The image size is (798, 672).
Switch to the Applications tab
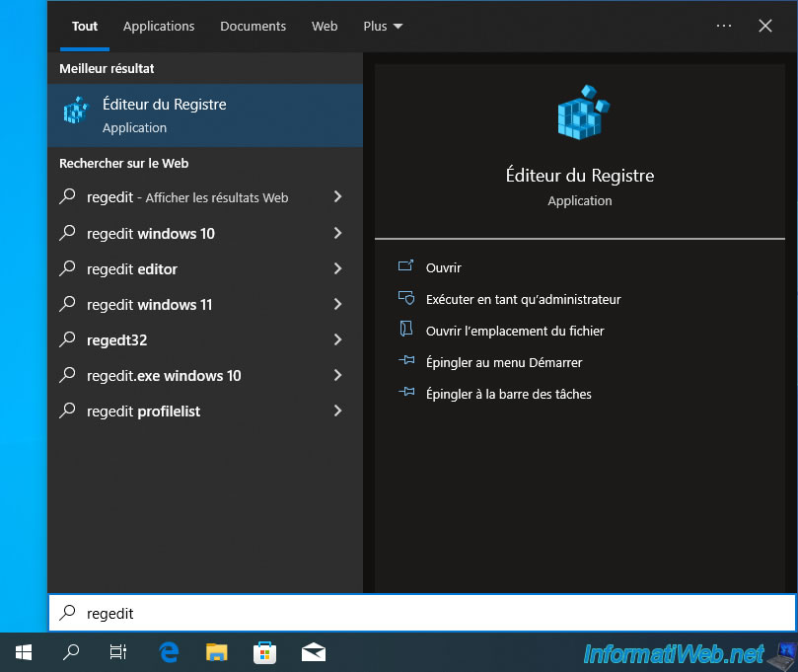(159, 26)
